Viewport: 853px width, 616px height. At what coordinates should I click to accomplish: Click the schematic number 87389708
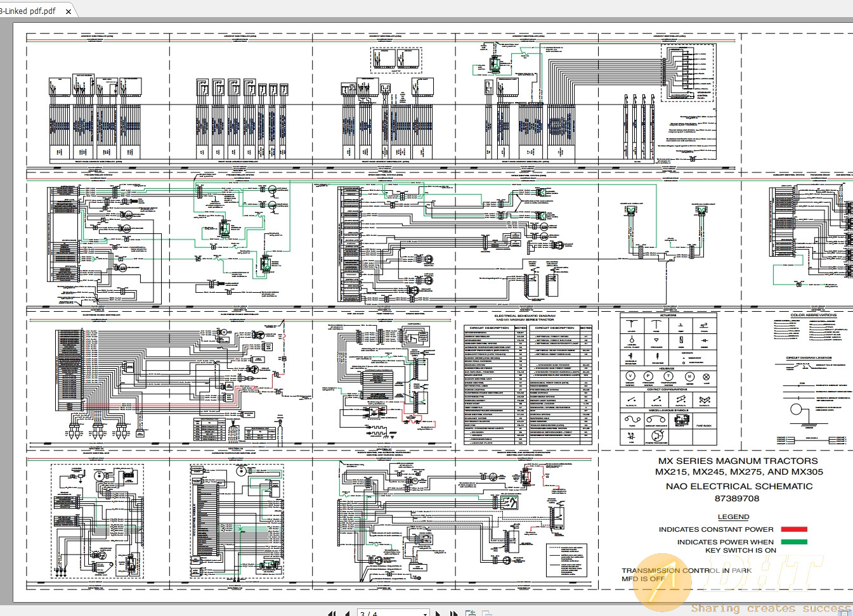[x=738, y=499]
